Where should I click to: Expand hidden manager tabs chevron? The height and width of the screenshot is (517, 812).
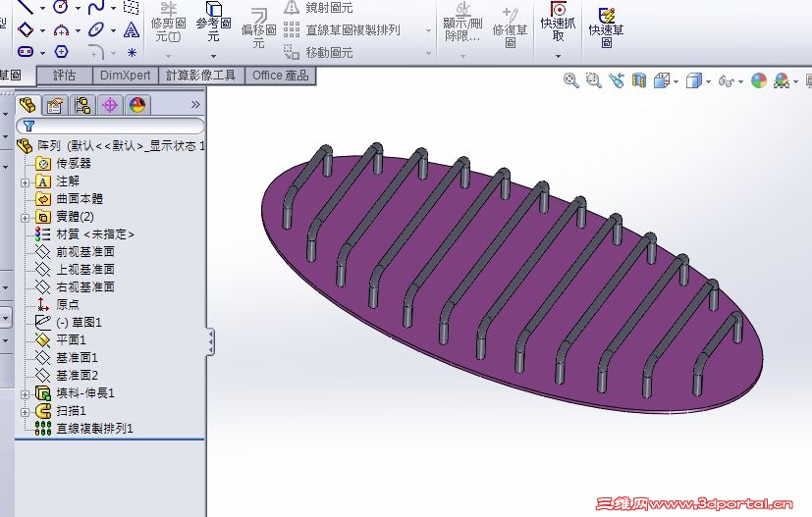pyautogui.click(x=195, y=105)
